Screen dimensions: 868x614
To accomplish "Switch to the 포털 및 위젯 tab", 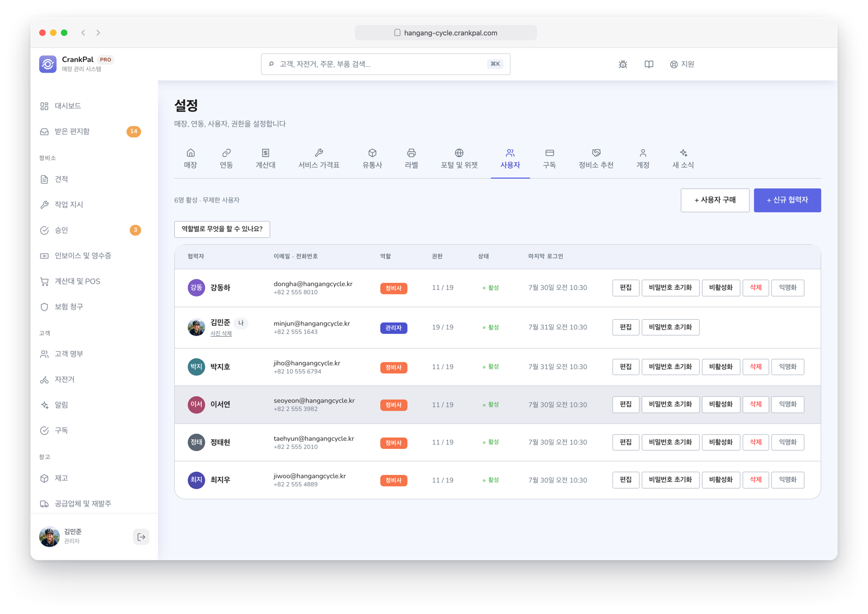I will [x=459, y=159].
